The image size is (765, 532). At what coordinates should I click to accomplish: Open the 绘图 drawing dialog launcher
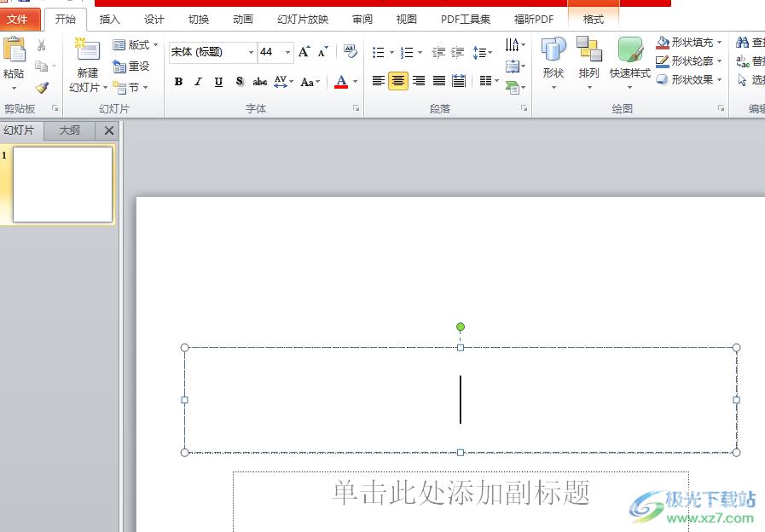pyautogui.click(x=721, y=108)
